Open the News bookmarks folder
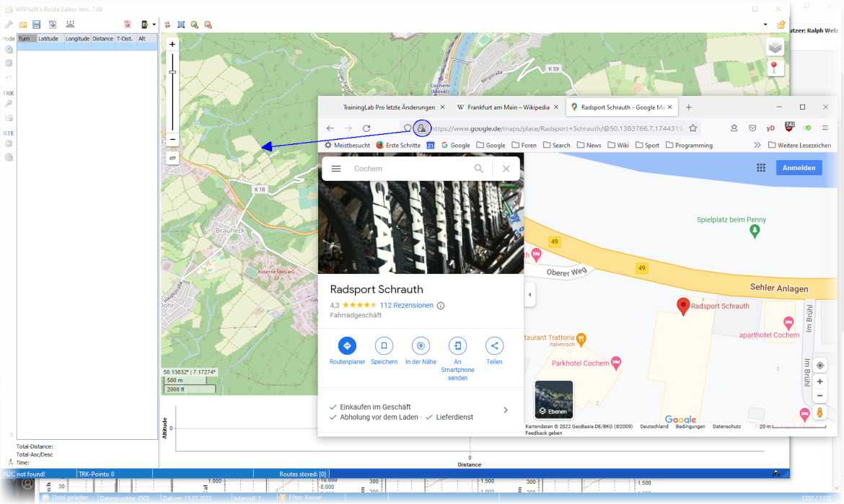The image size is (844, 504). (589, 145)
